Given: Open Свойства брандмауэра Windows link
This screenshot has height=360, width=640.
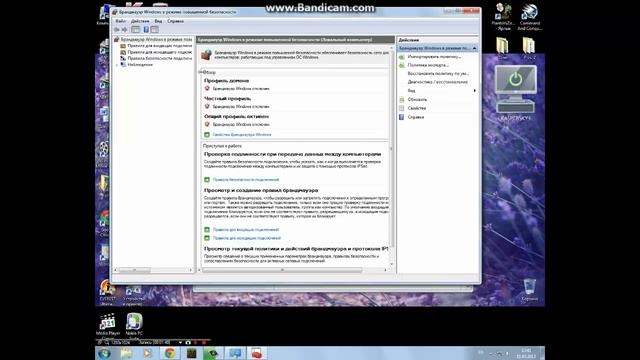Looking at the screenshot, I should [242, 135].
